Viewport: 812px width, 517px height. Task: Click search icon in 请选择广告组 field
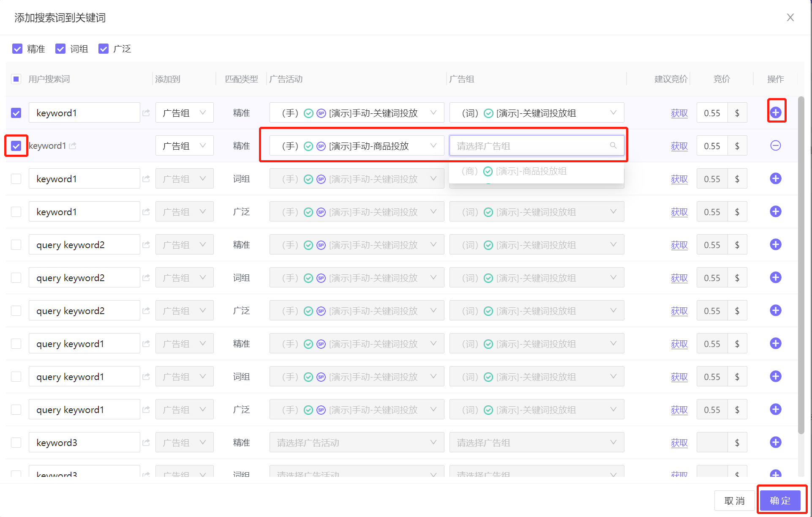click(613, 145)
